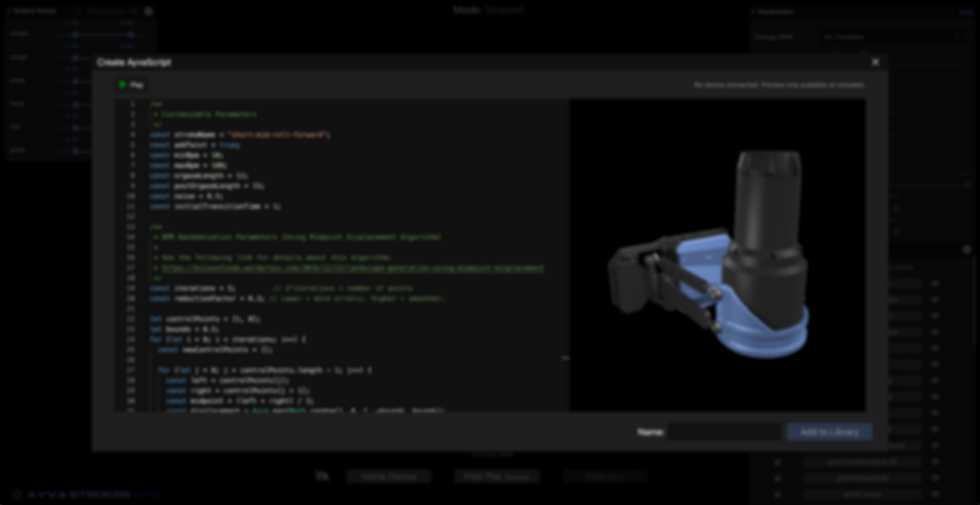Click the round icon above the stroke list

pos(966,249)
